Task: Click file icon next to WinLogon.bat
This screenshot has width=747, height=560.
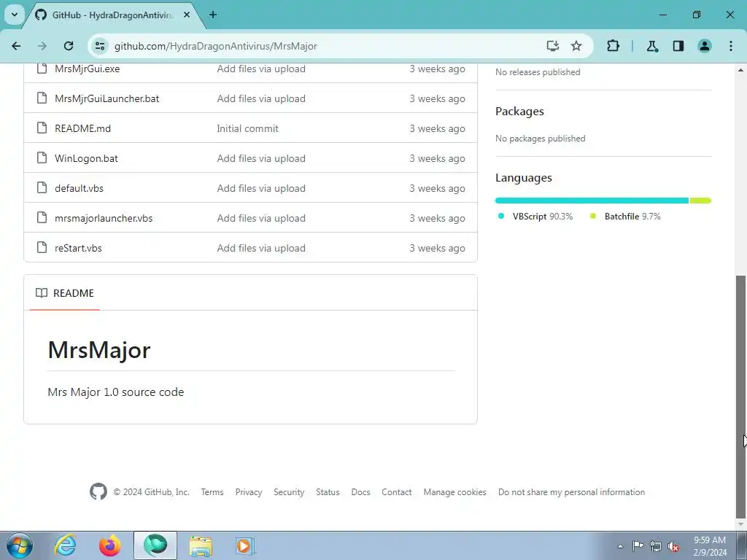Action: click(42, 157)
